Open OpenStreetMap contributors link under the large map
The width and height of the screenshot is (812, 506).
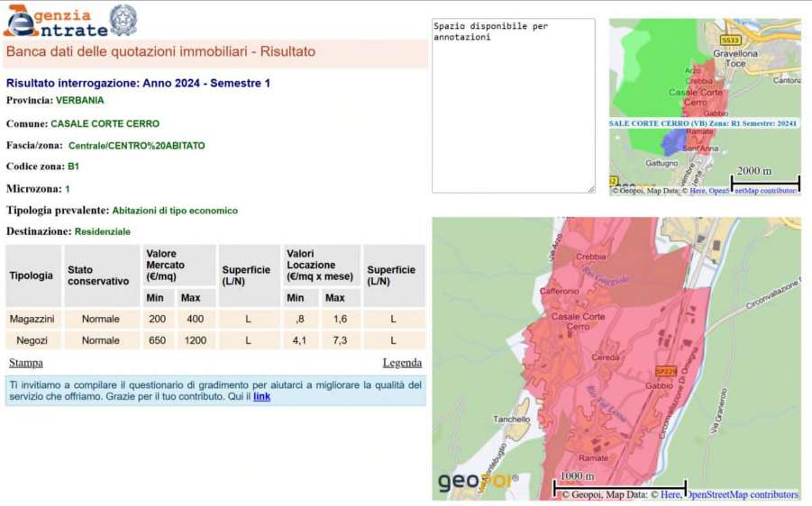[742, 494]
